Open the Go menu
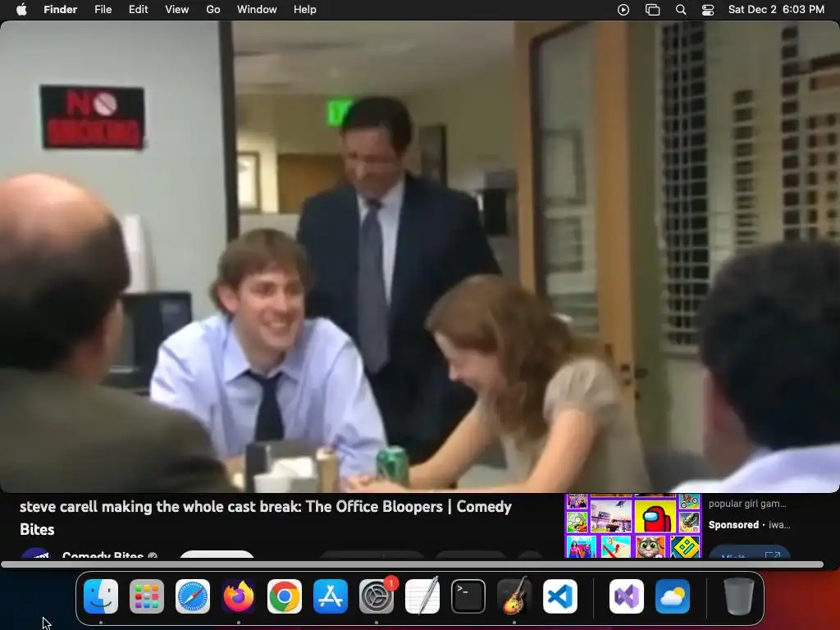This screenshot has height=630, width=840. (213, 10)
